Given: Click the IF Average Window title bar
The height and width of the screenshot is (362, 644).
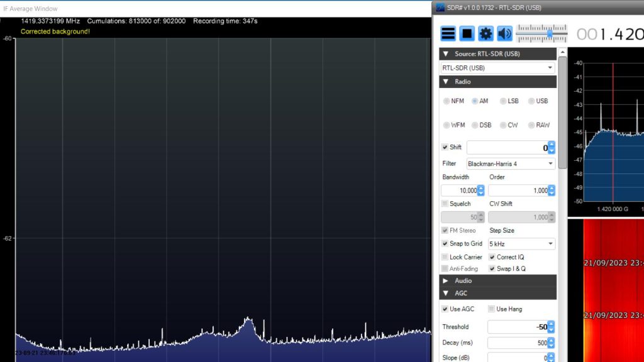Looking at the screenshot, I should tap(216, 9).
